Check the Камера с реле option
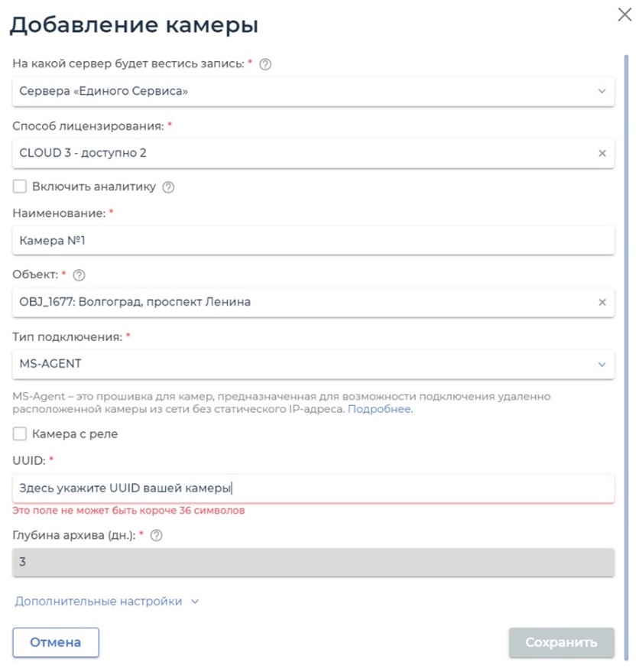639x672 pixels. pos(18,433)
